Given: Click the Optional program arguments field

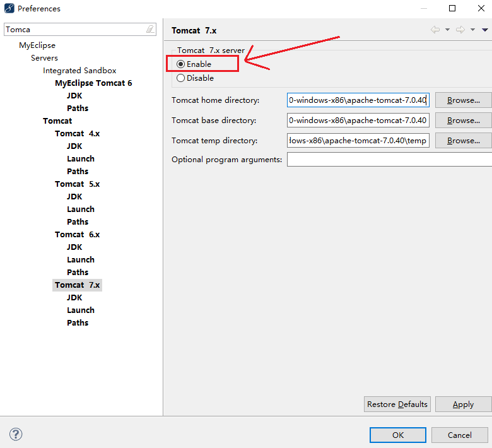Looking at the screenshot, I should (389, 160).
